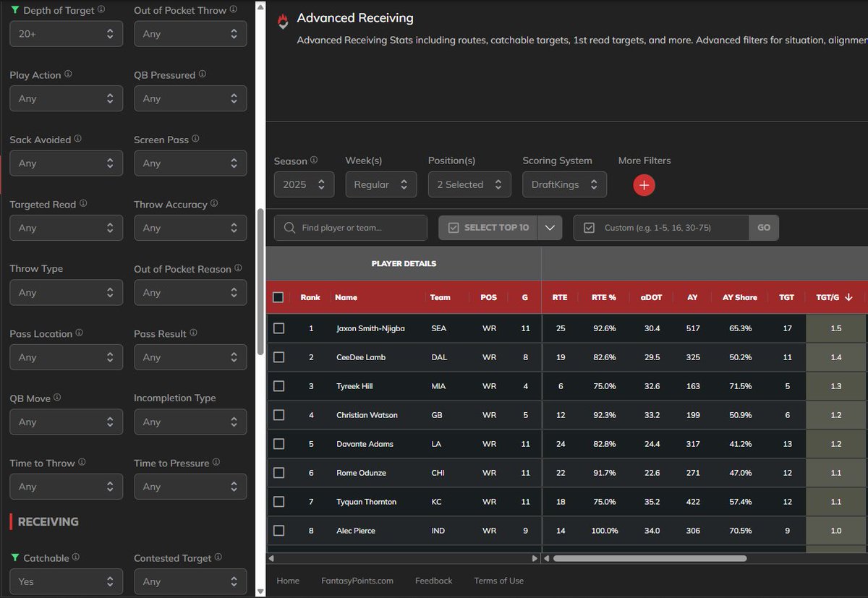Click the left arrow of stats scrollbar
Viewport: 868px width, 598px height.
[548, 558]
